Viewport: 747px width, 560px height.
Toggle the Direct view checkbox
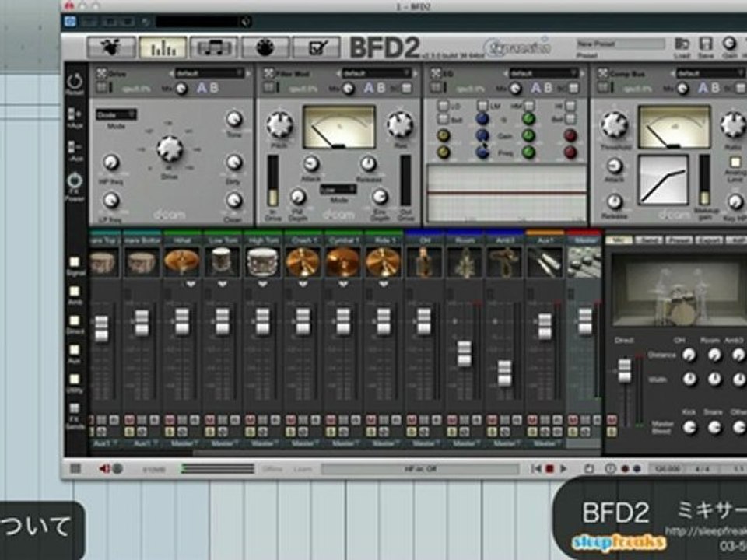tap(75, 320)
